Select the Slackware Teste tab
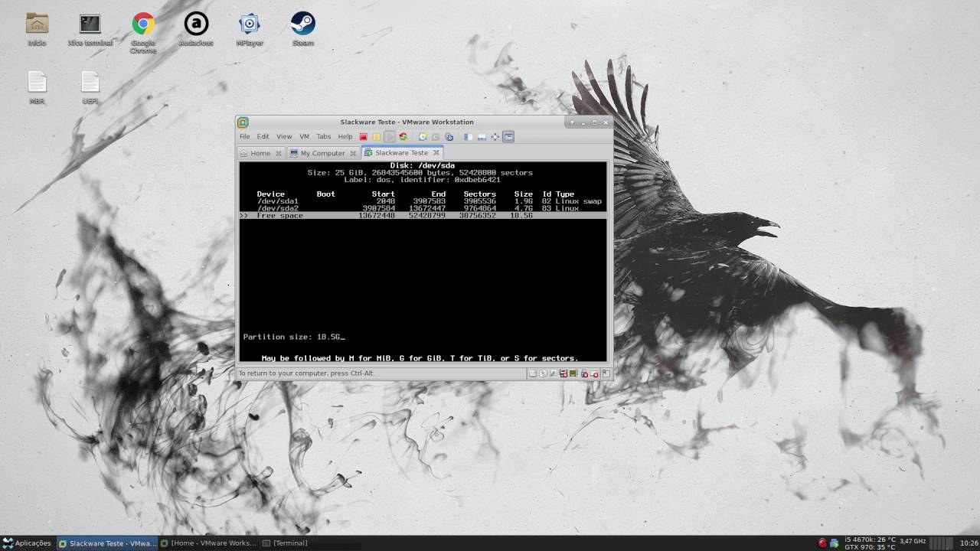Screen dimensions: 980x551 [401, 153]
